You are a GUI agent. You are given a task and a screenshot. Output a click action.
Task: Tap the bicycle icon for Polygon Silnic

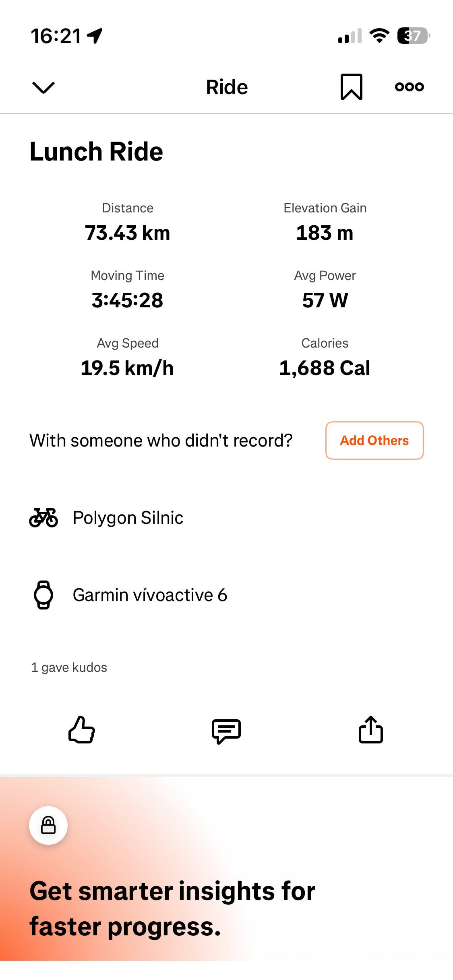(43, 518)
